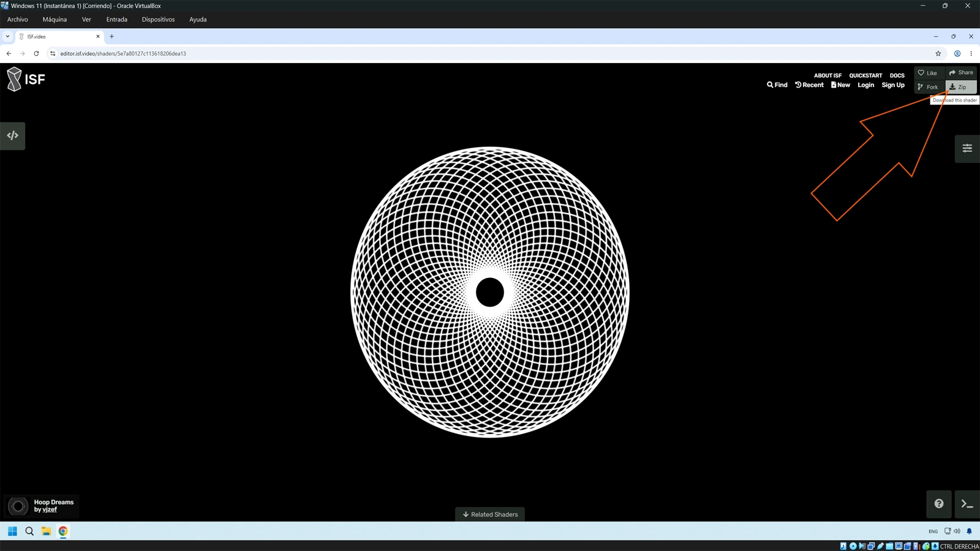
Task: Click VirtualBox shared folders status icon
Action: [x=889, y=545]
